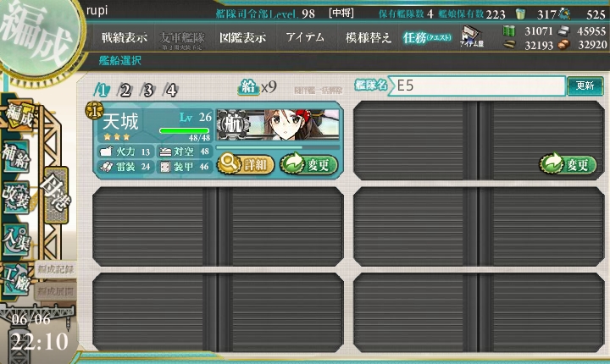Open the 工廠 factory sidebar icon
610x364 pixels.
pyautogui.click(x=15, y=279)
